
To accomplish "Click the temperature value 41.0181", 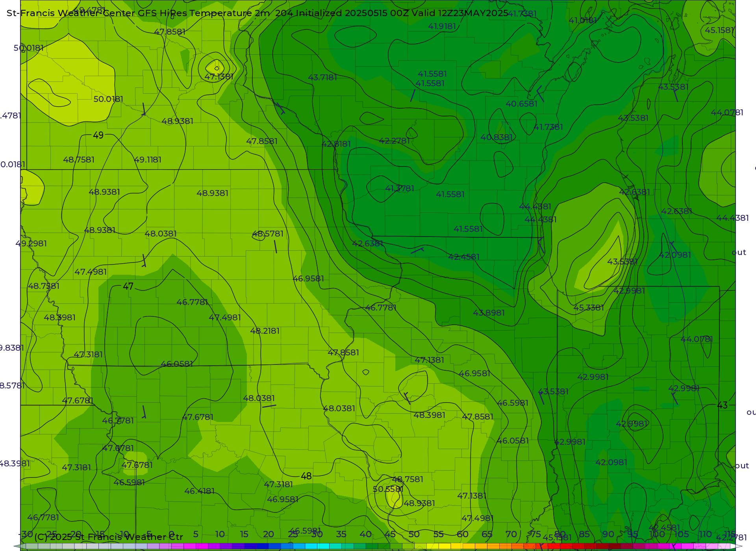I will [583, 20].
